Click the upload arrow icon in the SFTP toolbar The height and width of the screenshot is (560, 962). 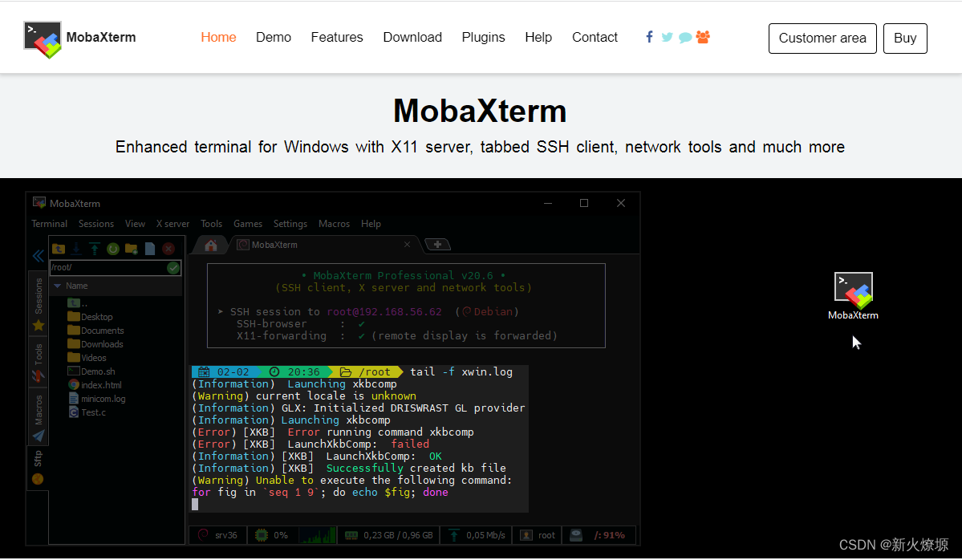(x=95, y=249)
